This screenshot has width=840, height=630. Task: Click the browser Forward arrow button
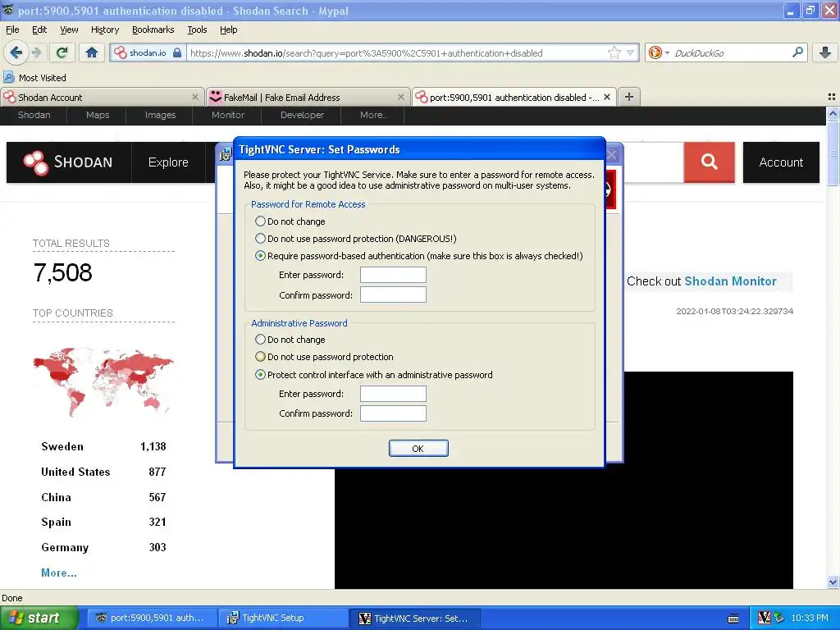[36, 52]
